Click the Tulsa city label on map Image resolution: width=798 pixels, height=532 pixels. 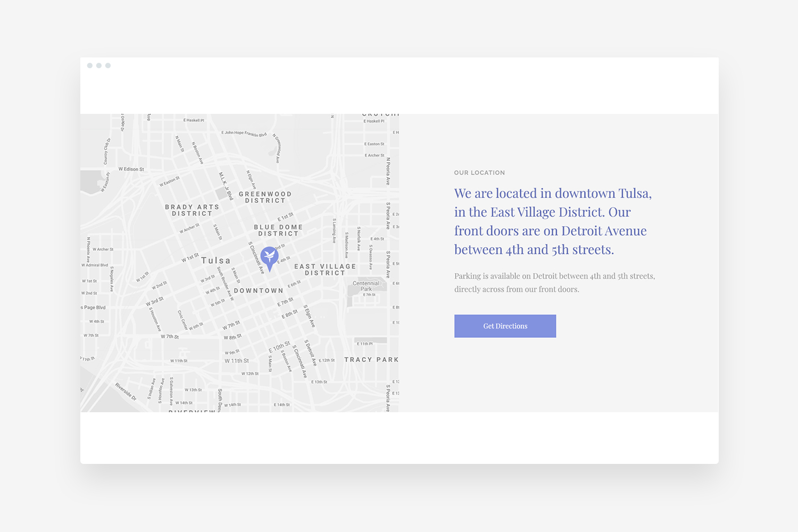pyautogui.click(x=216, y=261)
